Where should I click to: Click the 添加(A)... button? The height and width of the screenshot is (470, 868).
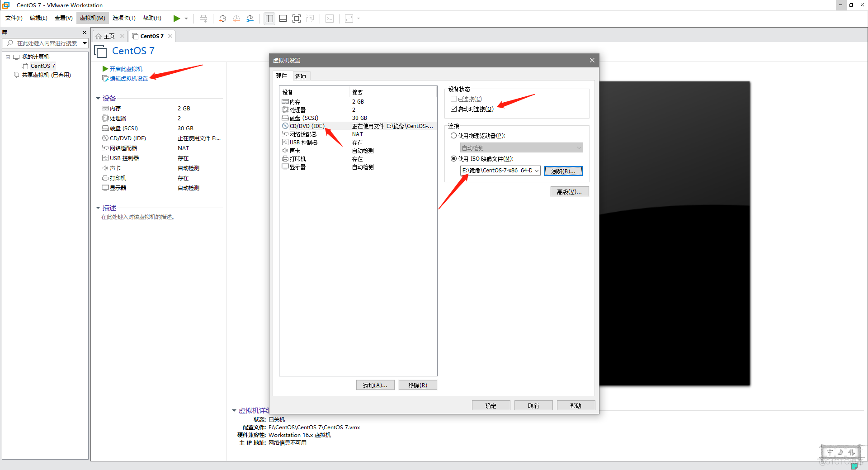coord(375,385)
